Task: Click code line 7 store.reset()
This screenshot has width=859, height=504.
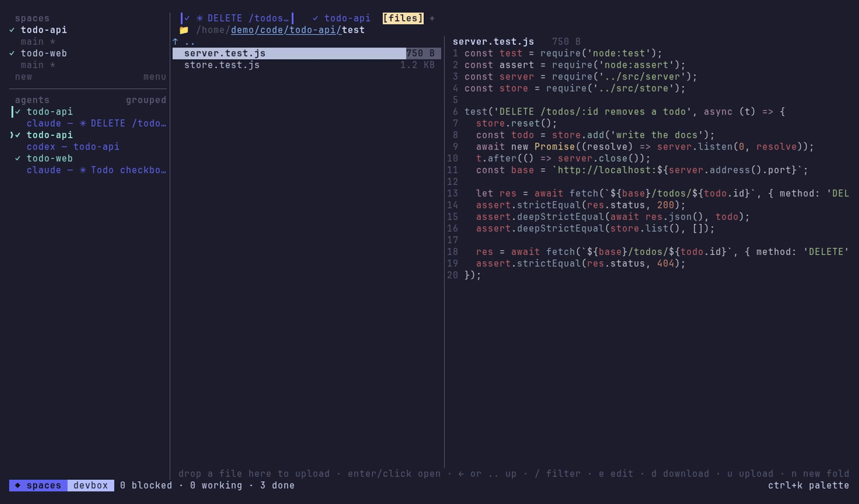Action: coord(517,124)
